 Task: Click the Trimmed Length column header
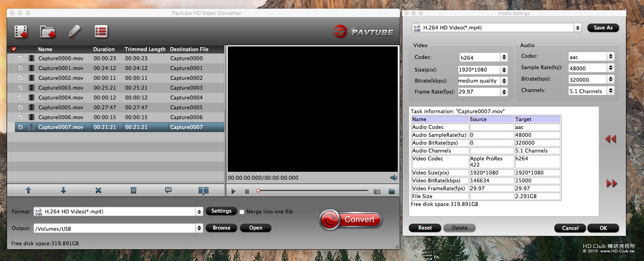[x=146, y=49]
